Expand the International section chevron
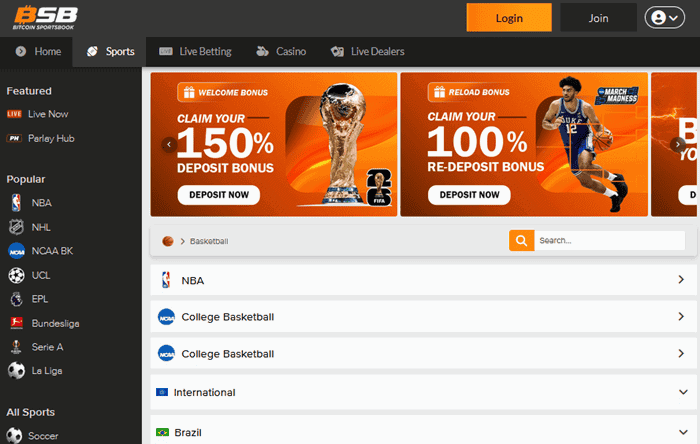 683,392
